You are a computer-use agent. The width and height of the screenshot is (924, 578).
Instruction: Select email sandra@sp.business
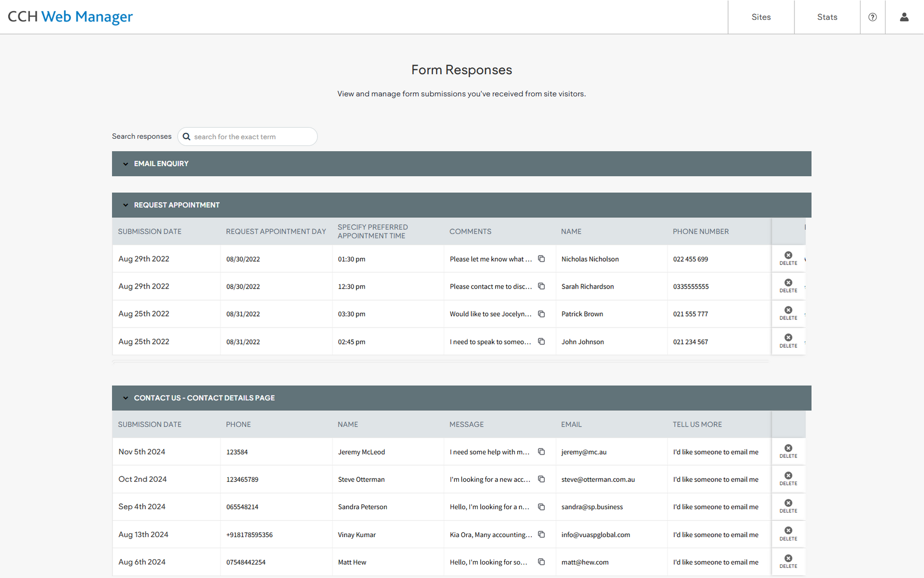point(592,507)
